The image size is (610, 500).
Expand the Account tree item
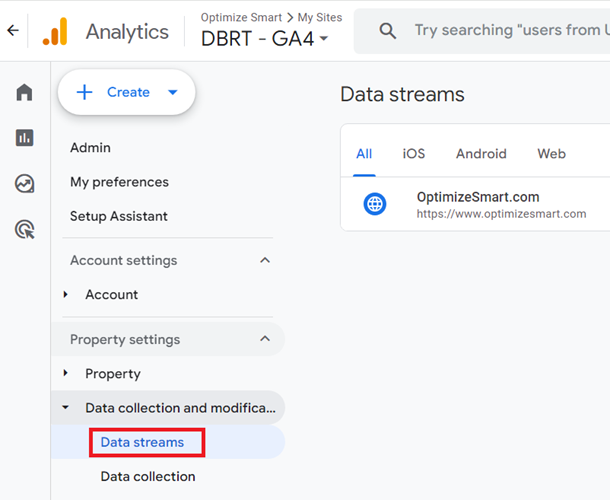[66, 295]
